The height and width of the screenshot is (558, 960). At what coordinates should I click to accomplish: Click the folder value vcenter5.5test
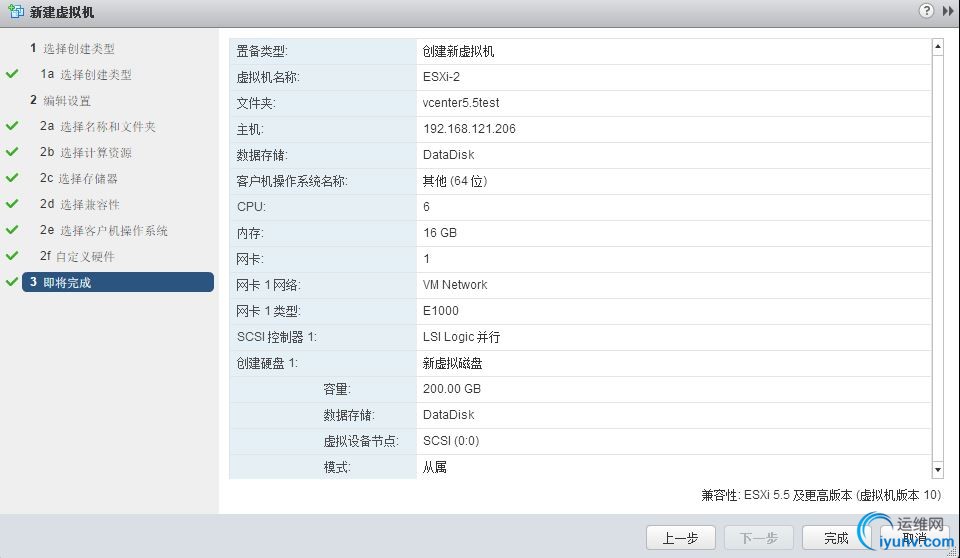click(461, 103)
